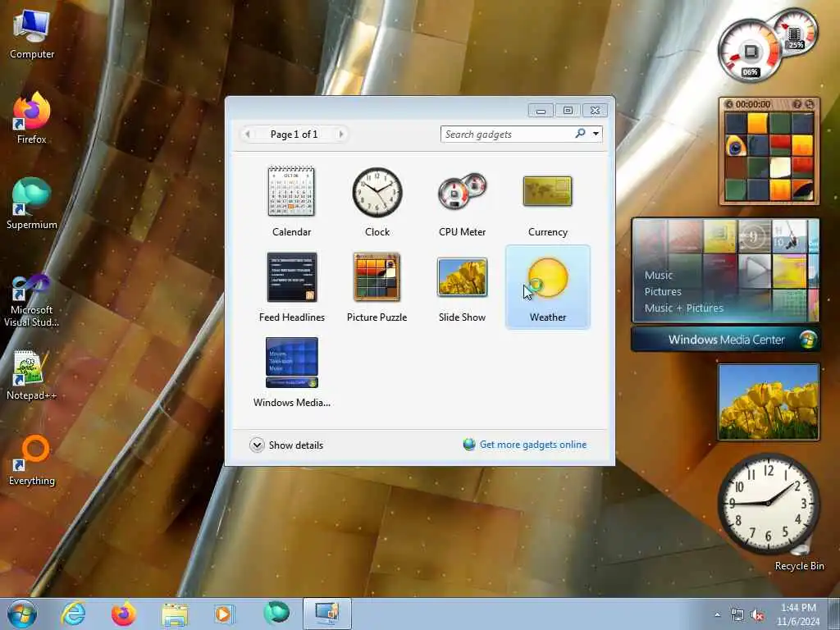The image size is (840, 630).
Task: Open the Notepad++ desktop shortcut
Action: (x=32, y=374)
